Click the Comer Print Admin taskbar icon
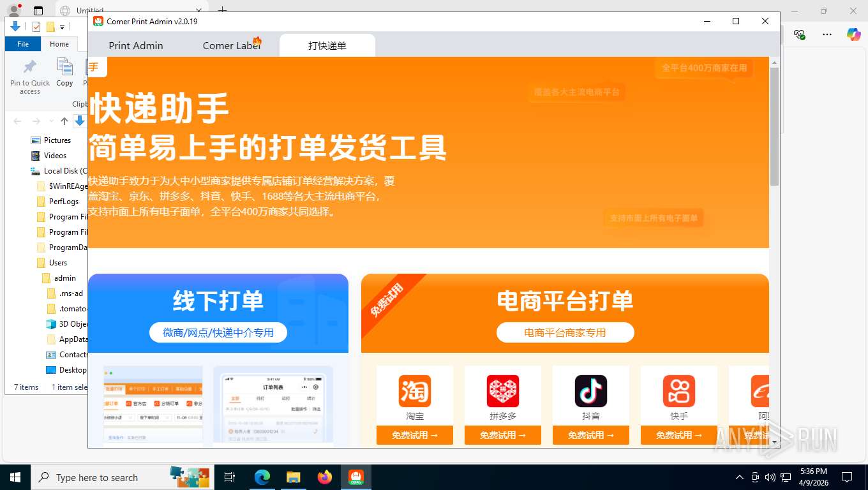The image size is (868, 490). (356, 477)
